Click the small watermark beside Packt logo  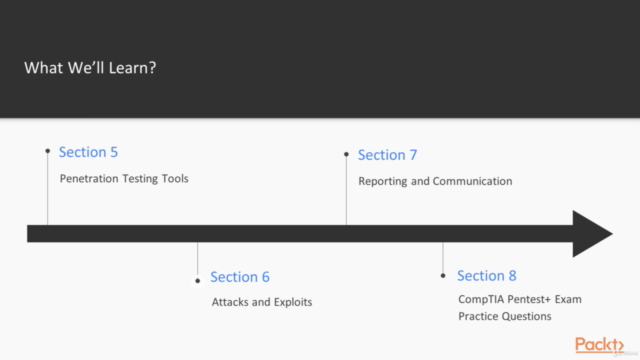point(624,353)
